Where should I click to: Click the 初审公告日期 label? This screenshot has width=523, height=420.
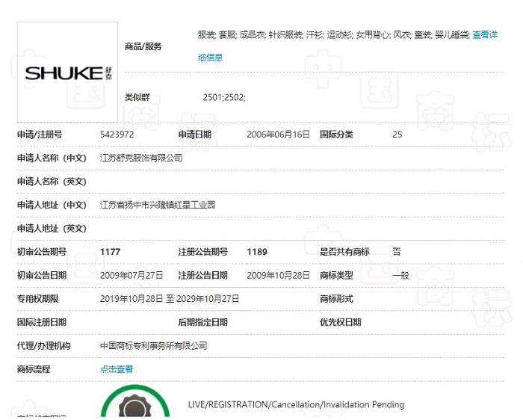[42, 275]
